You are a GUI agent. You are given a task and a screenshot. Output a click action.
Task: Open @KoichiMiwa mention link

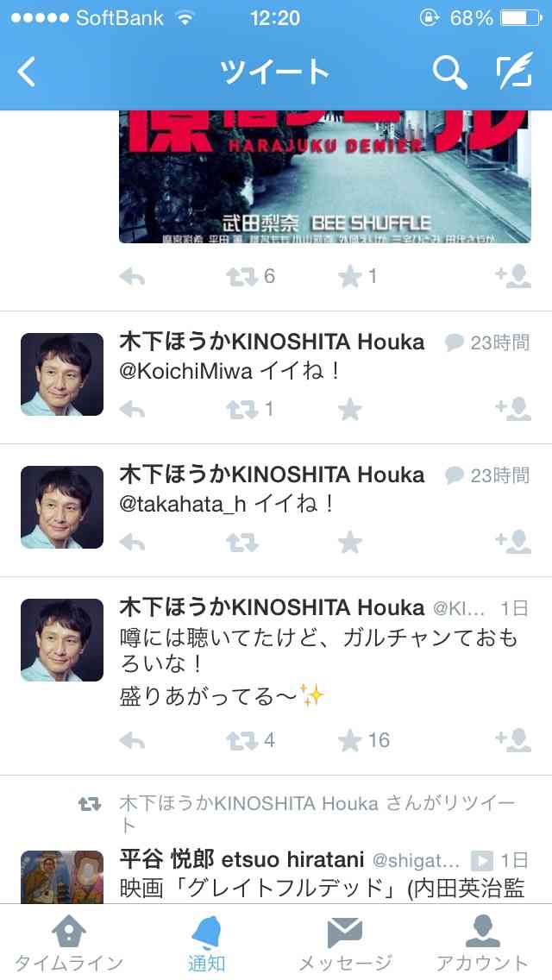click(185, 371)
